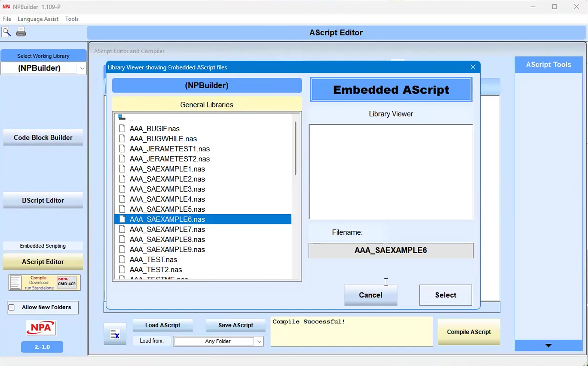
Task: Open the Select Working Library dropdown
Action: [x=82, y=68]
